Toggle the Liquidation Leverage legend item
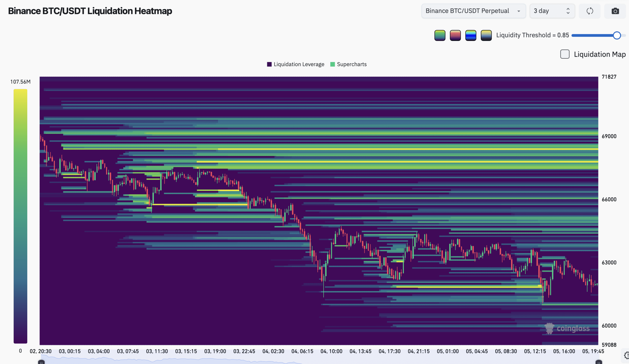 296,64
